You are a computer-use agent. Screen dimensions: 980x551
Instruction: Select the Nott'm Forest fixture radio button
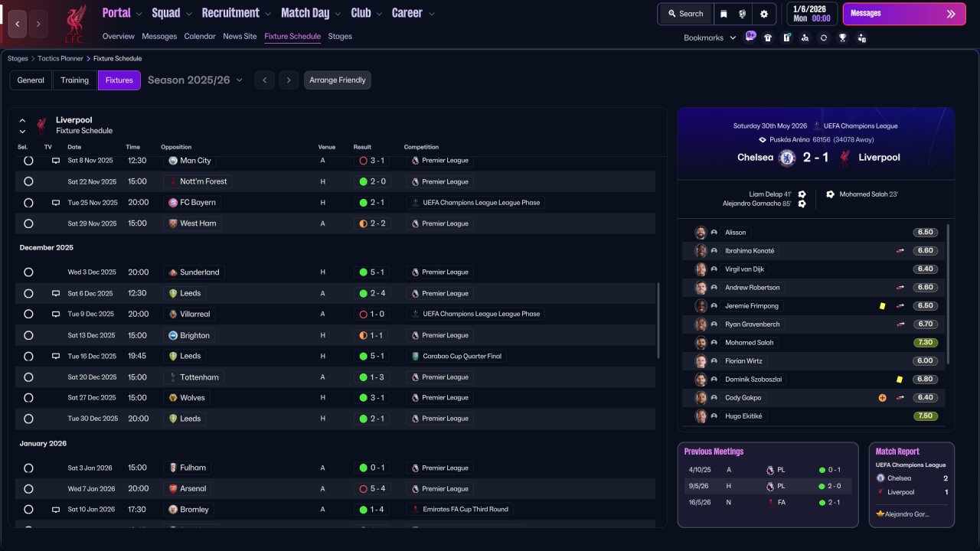pyautogui.click(x=28, y=181)
